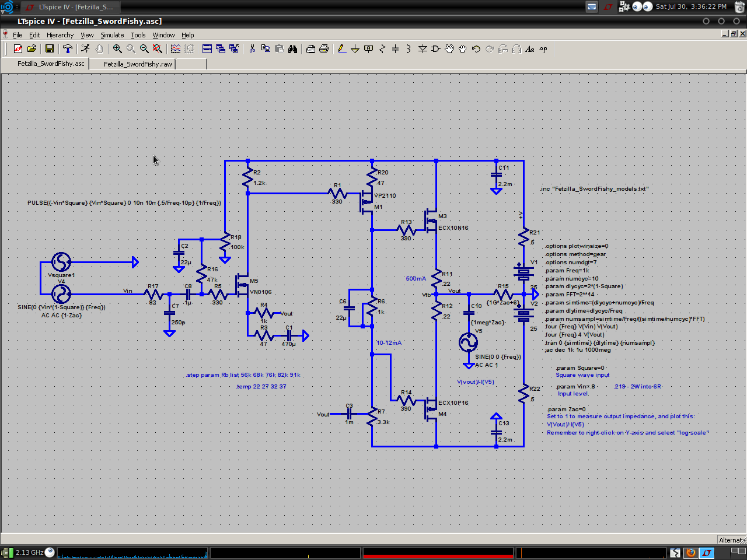Click the Undo arrow icon
Image resolution: width=747 pixels, height=560 pixels.
click(x=476, y=49)
